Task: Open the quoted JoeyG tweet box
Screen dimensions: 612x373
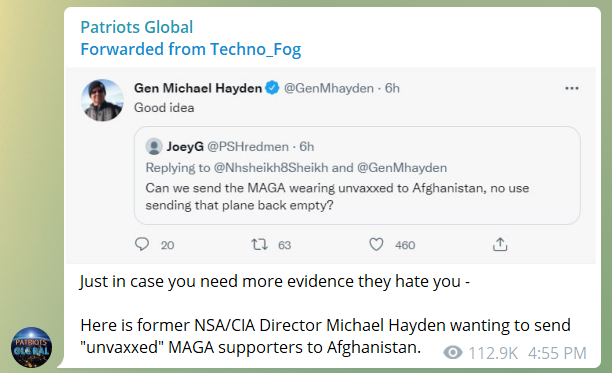Action: 357,175
